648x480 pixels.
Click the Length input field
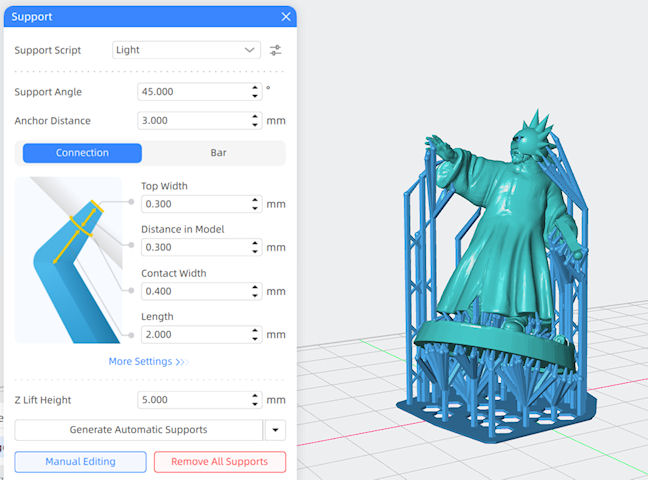tap(192, 335)
